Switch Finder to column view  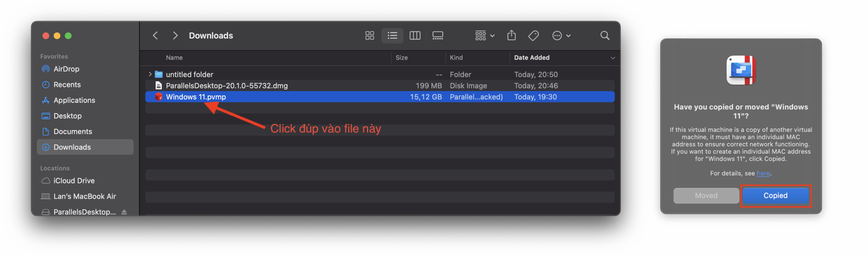pyautogui.click(x=415, y=36)
